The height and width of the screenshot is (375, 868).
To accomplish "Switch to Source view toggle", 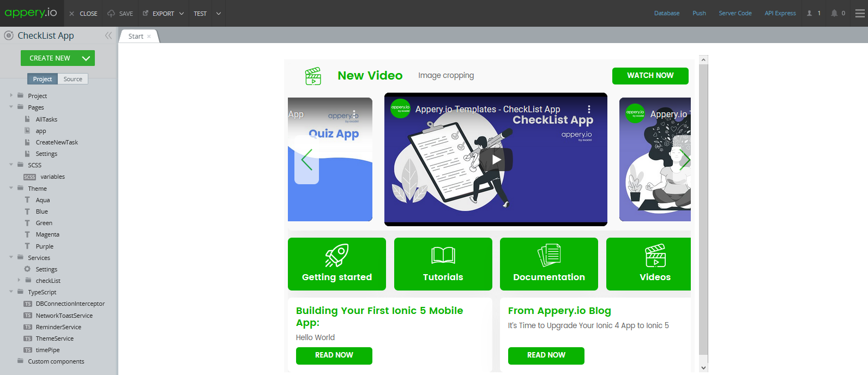I will coord(73,79).
